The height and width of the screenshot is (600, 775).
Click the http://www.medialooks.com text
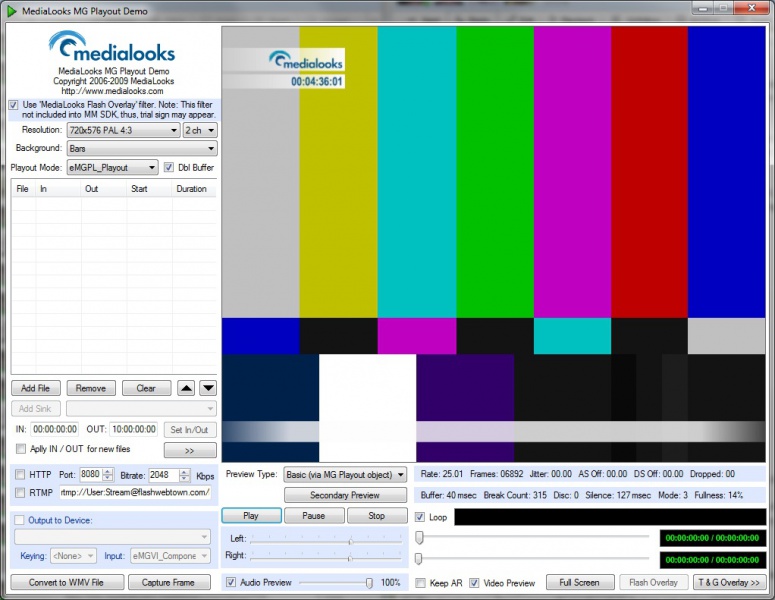(x=112, y=91)
